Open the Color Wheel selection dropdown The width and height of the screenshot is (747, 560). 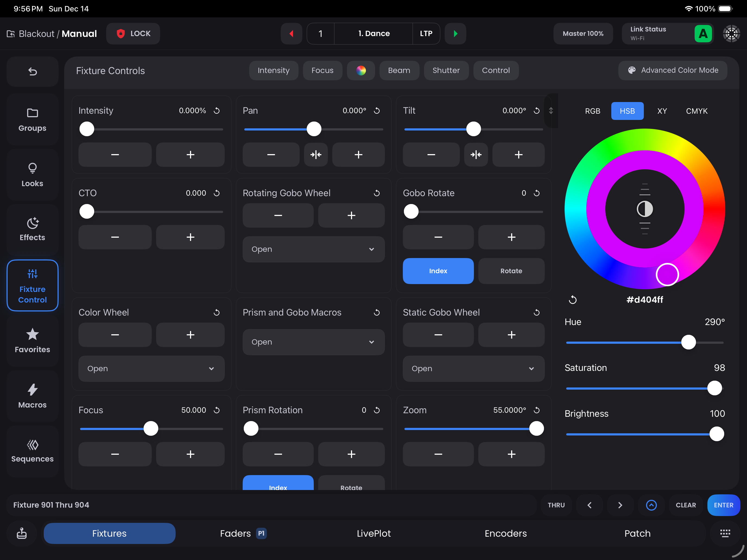tap(151, 369)
